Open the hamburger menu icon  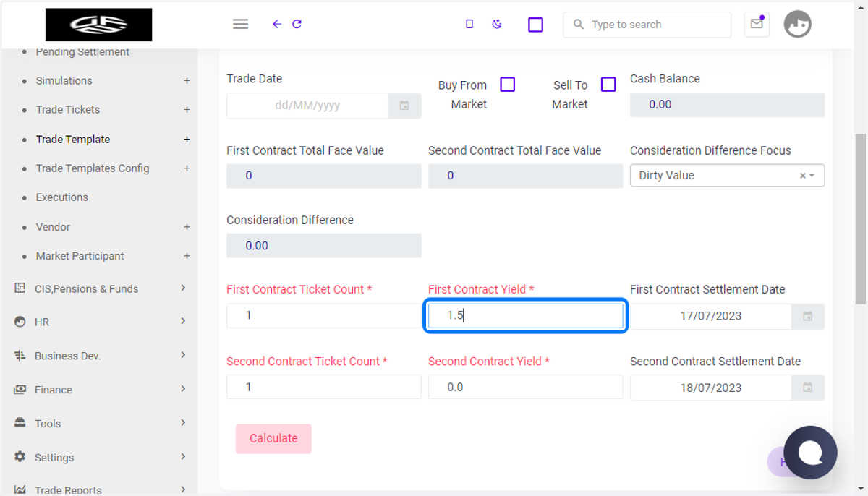241,24
